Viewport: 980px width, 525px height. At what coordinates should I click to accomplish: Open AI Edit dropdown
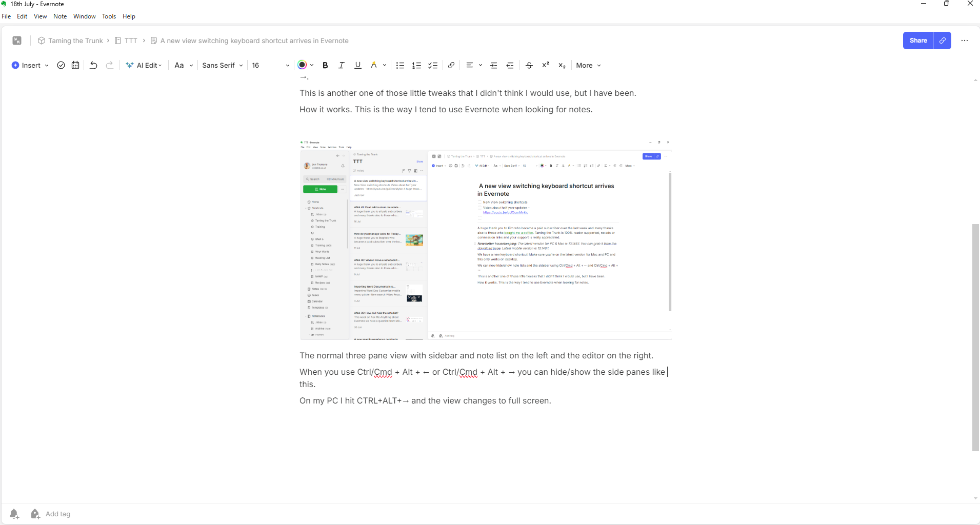pyautogui.click(x=144, y=65)
